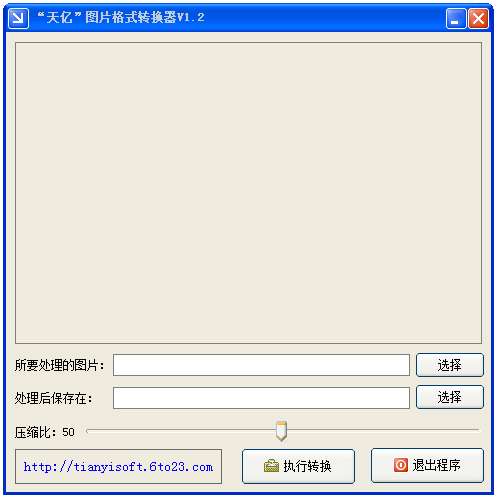The width and height of the screenshot is (497, 497).
Task: Click the 处理后保存在 label
Action: pos(53,398)
